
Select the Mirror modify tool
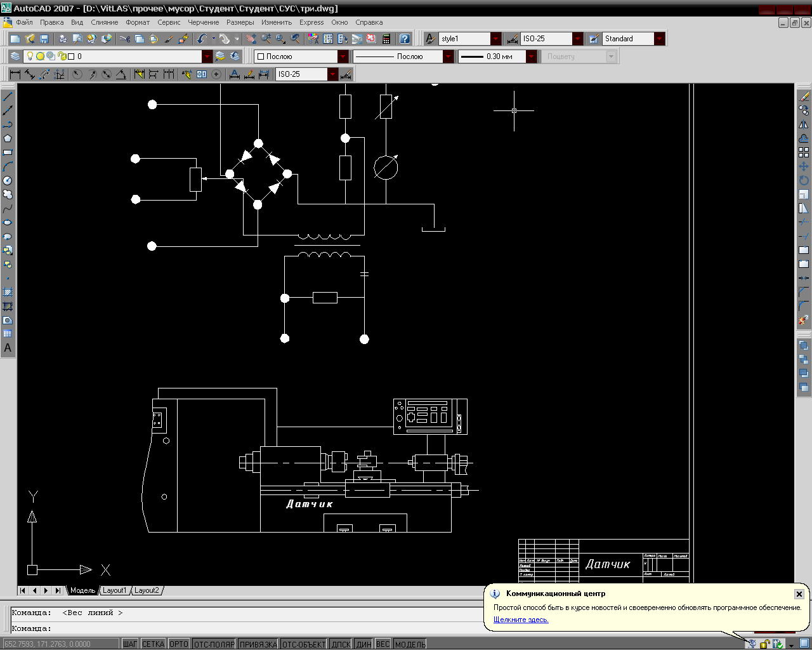[804, 124]
